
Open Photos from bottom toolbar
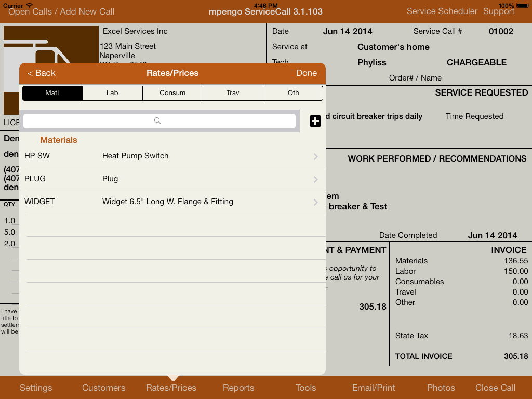pos(441,388)
